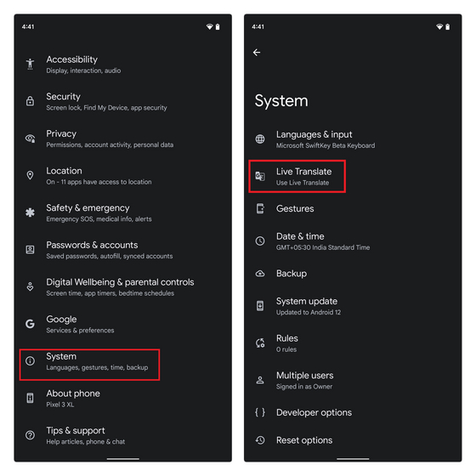
Task: Tap the Backup cloud icon
Action: point(260,274)
